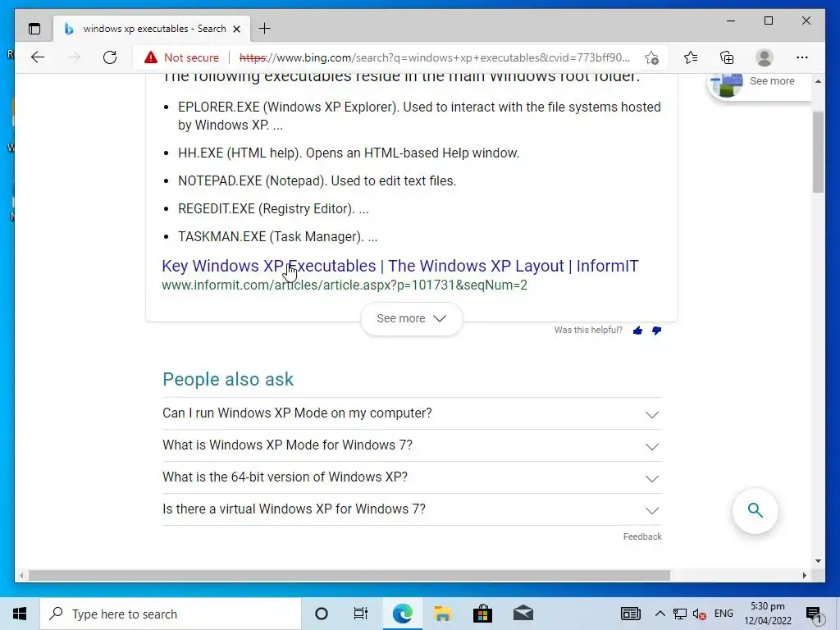
Task: Click See more in the side card
Action: [772, 81]
